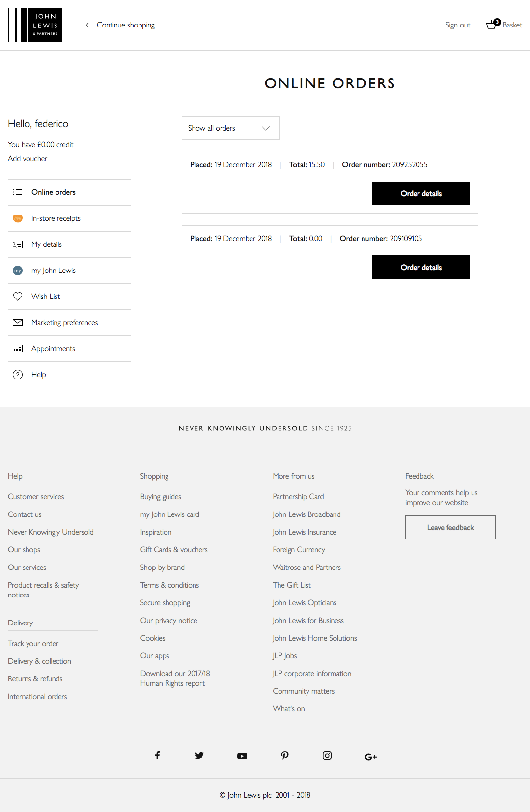530x812 pixels.
Task: Click Sign out in the header
Action: 457,25
